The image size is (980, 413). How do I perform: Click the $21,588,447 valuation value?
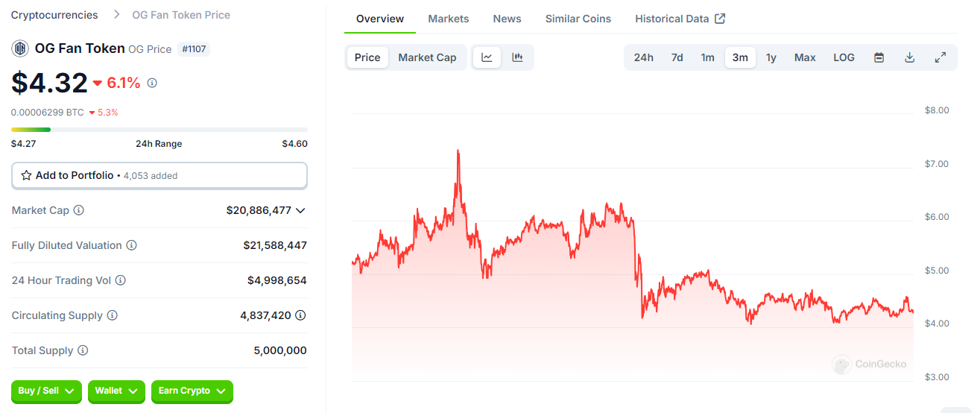pos(275,245)
